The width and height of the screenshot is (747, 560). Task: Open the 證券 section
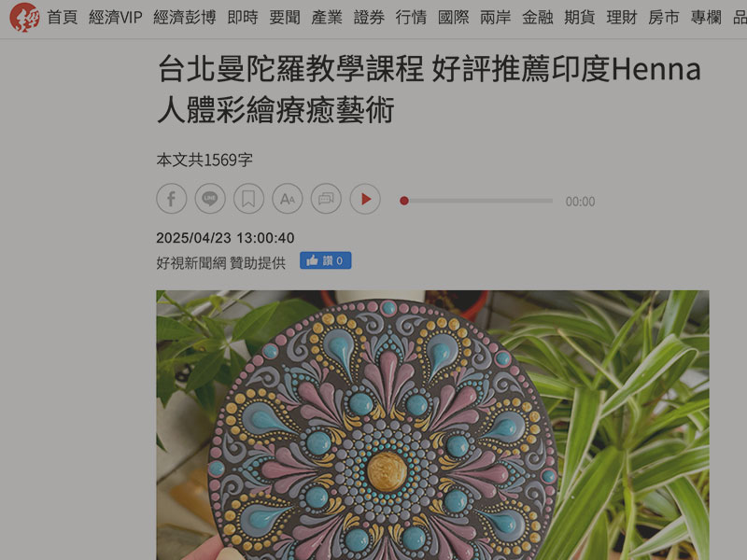point(369,18)
